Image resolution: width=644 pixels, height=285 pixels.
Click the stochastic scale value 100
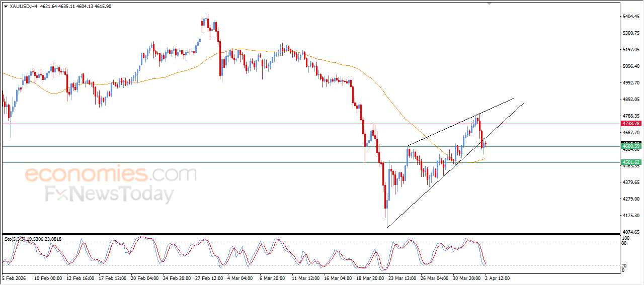click(x=626, y=238)
